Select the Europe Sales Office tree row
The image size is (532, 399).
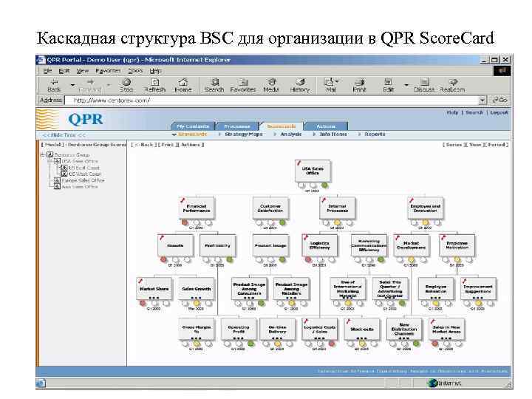point(79,180)
